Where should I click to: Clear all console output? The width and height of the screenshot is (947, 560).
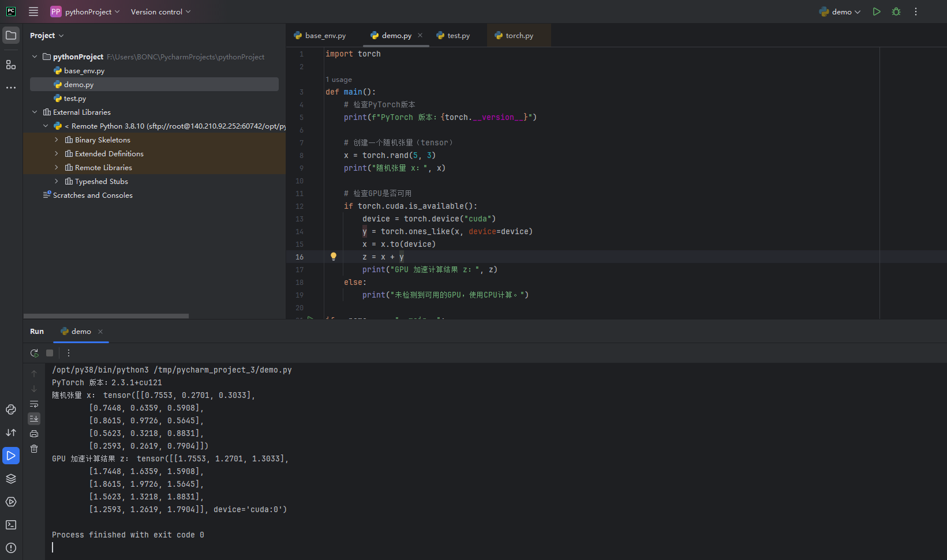click(34, 449)
